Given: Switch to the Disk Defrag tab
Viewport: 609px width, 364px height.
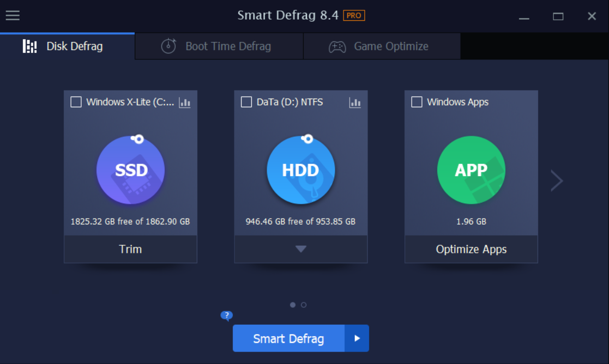Looking at the screenshot, I should [67, 46].
